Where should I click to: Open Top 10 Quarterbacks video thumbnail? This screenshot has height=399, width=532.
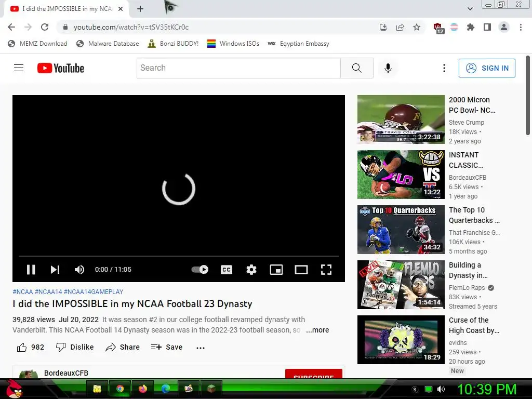(401, 230)
